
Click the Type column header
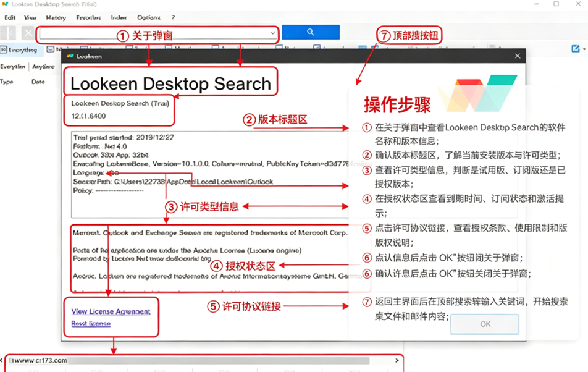coord(7,82)
